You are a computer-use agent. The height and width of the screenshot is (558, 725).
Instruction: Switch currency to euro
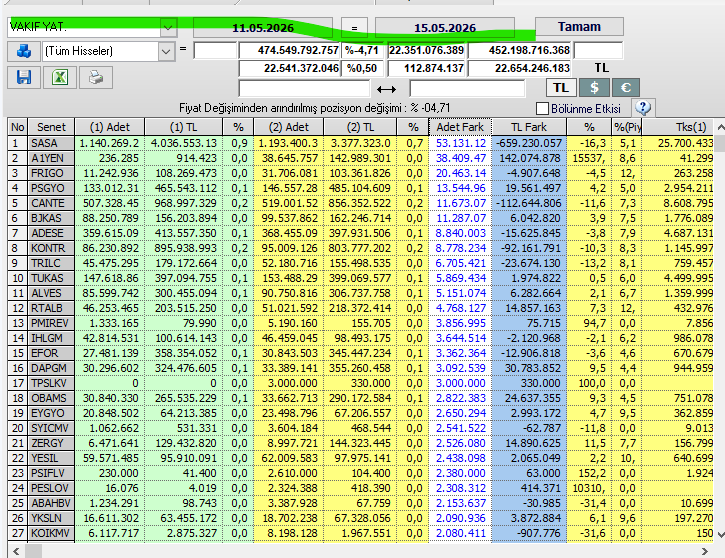626,87
